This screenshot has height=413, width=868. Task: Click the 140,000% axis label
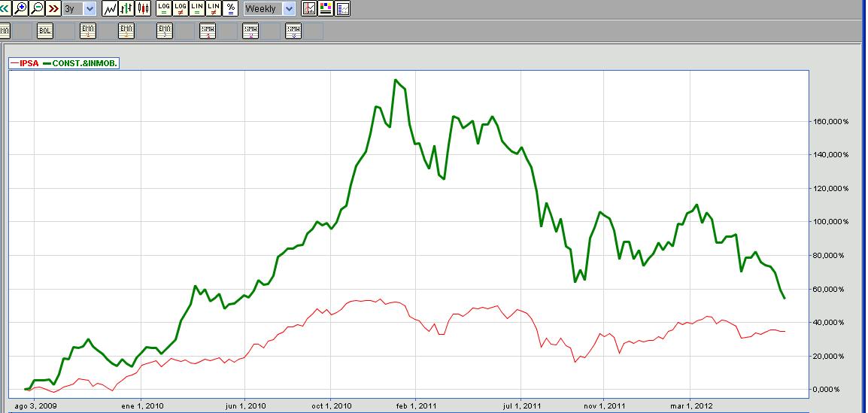click(830, 155)
